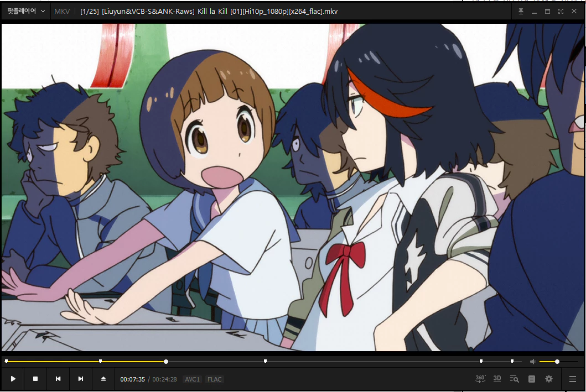
Task: Open the 팟플레이어 main menu dropdown
Action: (x=26, y=11)
